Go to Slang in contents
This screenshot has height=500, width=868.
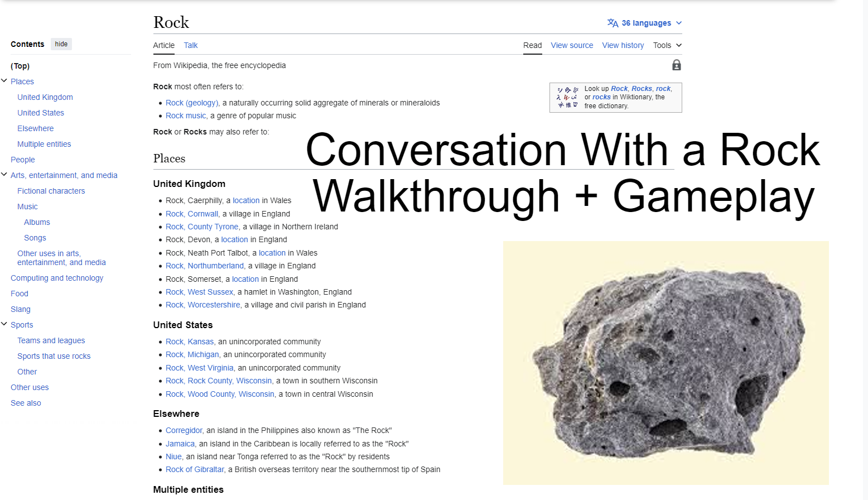pyautogui.click(x=21, y=309)
